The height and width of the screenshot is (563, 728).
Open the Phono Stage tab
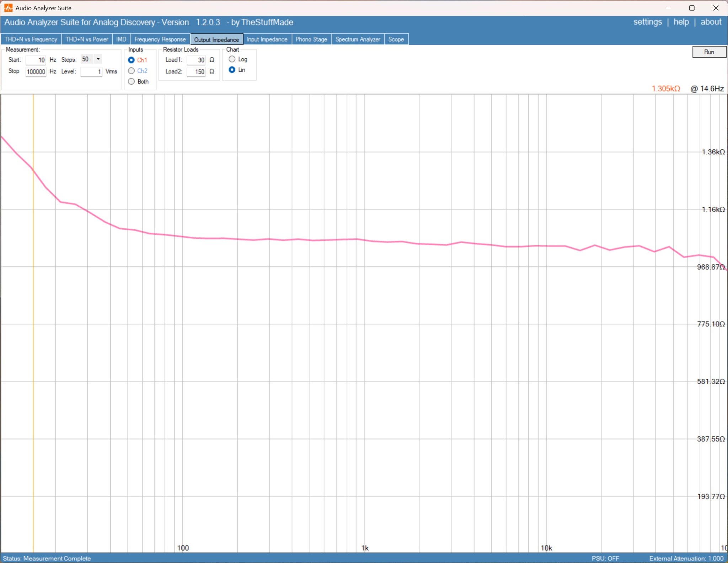311,39
